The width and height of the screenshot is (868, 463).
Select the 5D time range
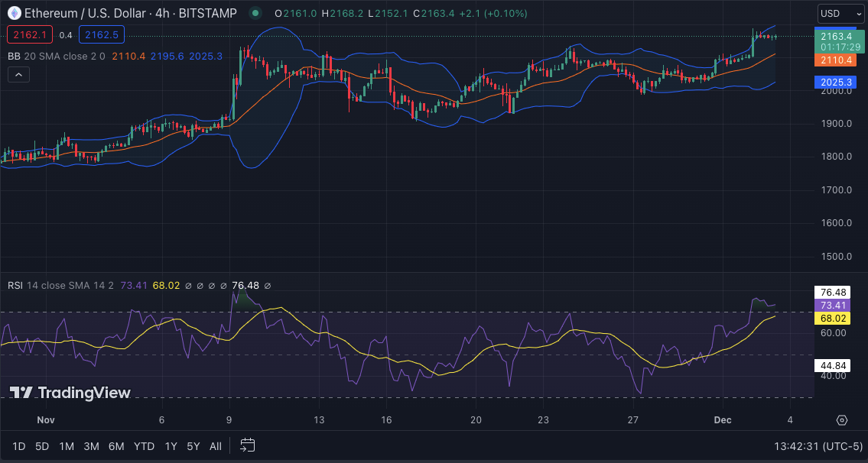(x=42, y=446)
